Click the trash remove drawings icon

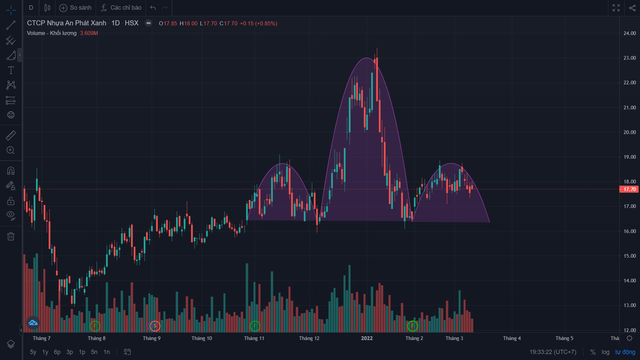pos(11,236)
